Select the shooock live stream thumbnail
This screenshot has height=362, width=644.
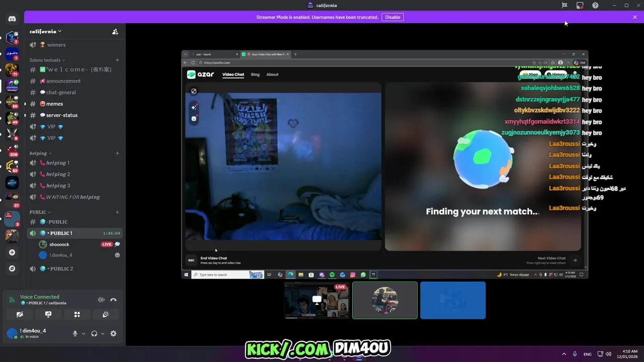[317, 300]
